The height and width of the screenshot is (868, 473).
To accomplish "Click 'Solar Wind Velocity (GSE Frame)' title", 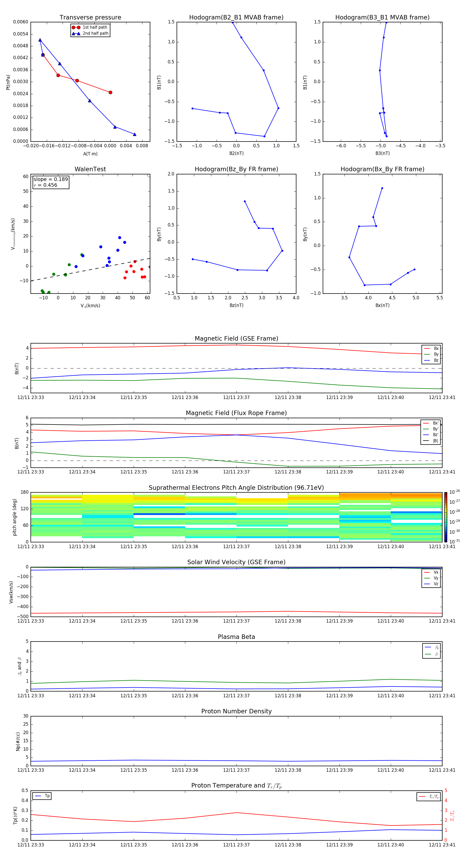I will [236, 562].
